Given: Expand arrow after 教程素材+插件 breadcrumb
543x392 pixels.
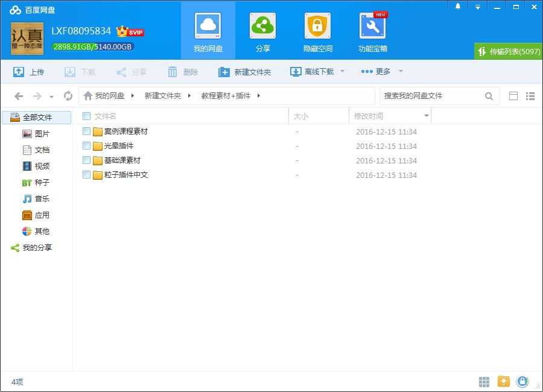Looking at the screenshot, I should [258, 95].
